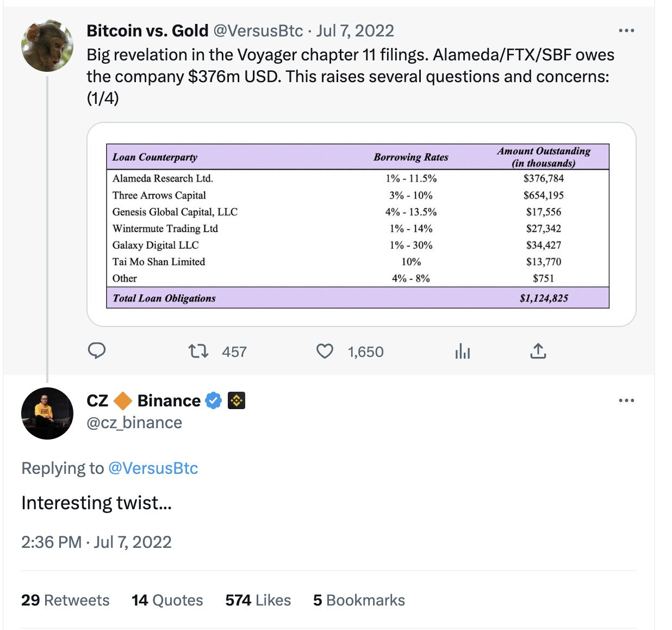Open the @VersusBtc mention link
The height and width of the screenshot is (630, 672).
[153, 468]
